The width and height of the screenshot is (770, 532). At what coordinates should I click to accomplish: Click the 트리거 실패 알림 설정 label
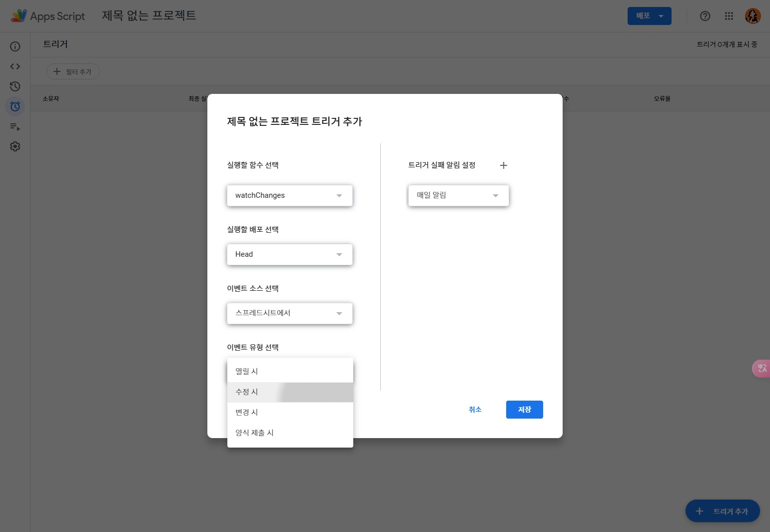tap(442, 165)
